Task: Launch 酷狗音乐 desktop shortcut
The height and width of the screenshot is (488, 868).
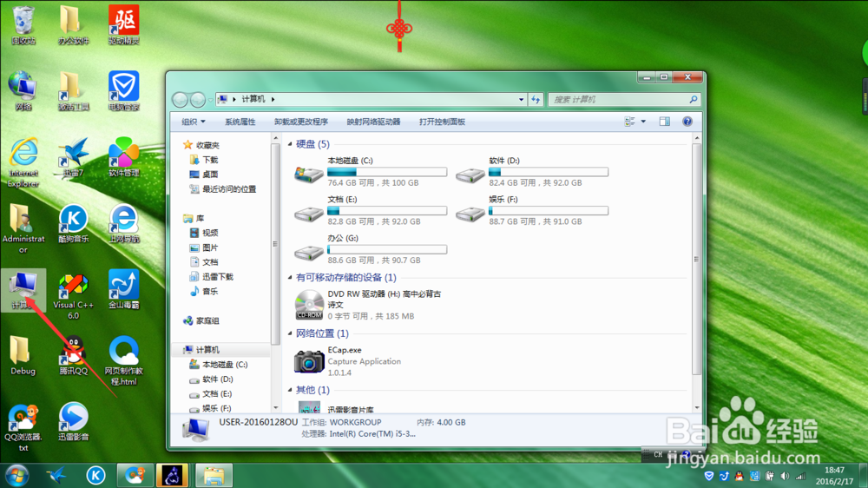Action: tap(73, 223)
